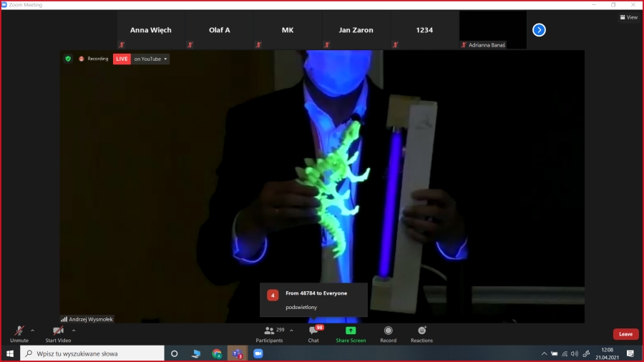Unmute the microphone
Viewport: 644px width, 362px height.
pos(19,333)
